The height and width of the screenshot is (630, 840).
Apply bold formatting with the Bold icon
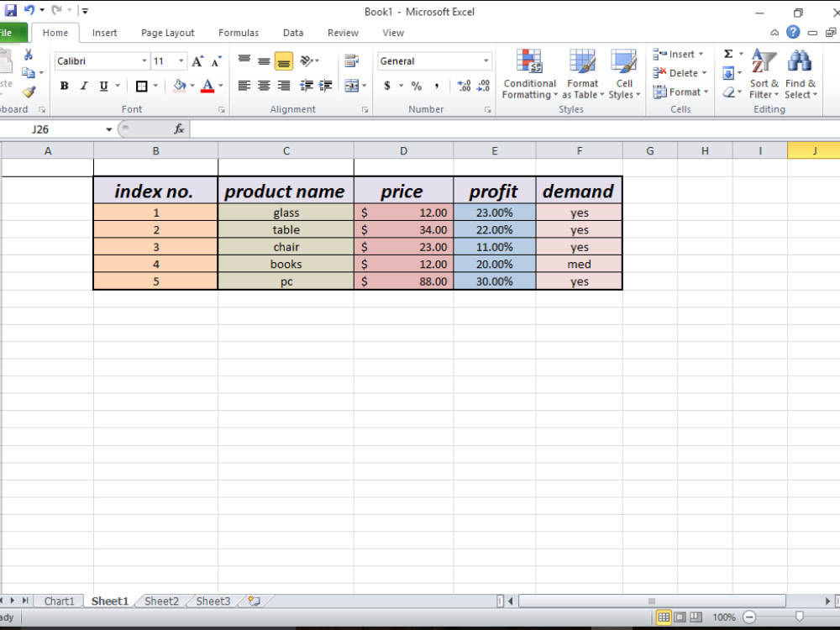click(x=64, y=86)
